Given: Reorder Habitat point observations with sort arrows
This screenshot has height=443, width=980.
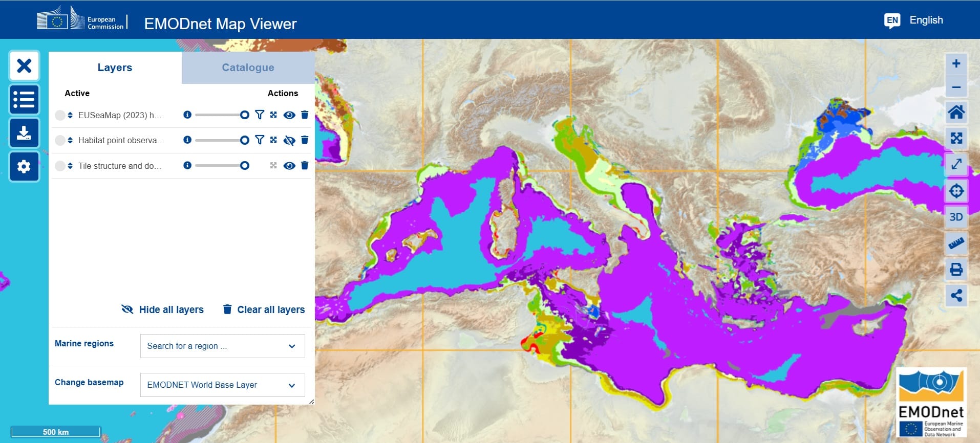Looking at the screenshot, I should 70,140.
